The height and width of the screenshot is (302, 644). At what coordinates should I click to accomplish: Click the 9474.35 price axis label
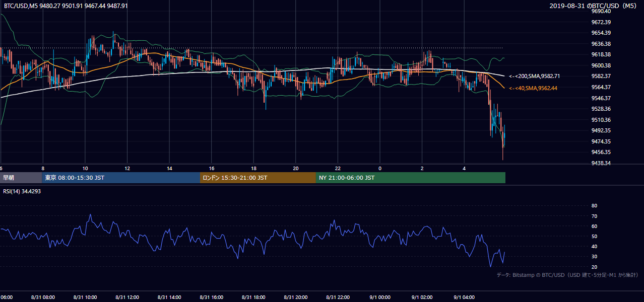601,141
